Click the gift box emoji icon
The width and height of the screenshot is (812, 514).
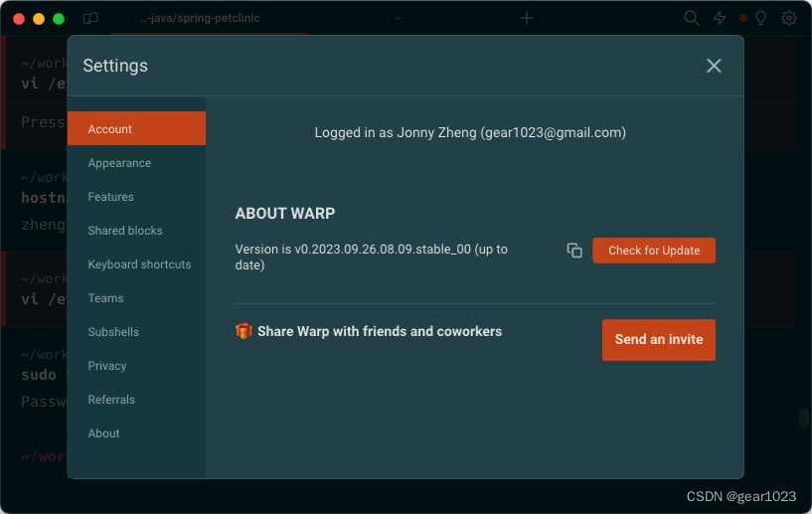244,331
